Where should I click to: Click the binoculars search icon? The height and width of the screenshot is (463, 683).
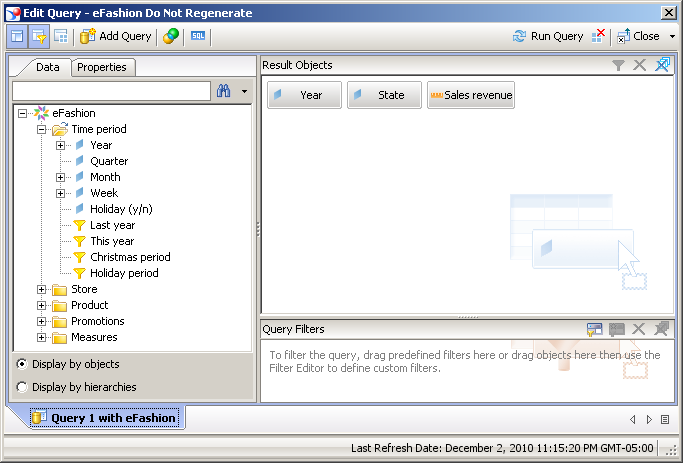click(x=223, y=91)
